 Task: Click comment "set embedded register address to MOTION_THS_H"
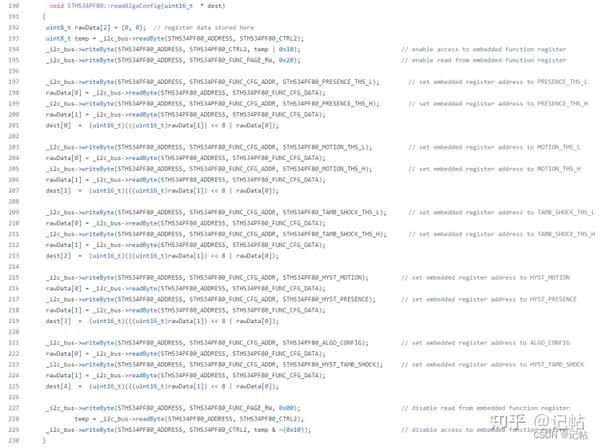(499, 169)
